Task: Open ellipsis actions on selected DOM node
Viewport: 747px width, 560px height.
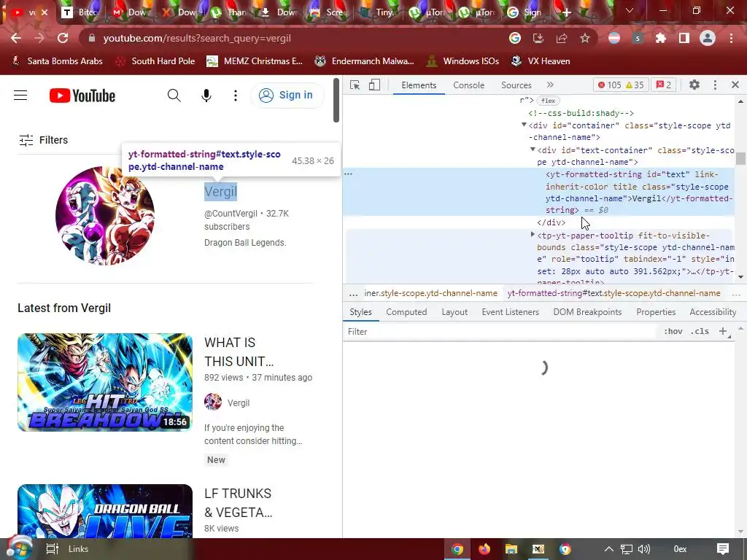Action: 348,174
